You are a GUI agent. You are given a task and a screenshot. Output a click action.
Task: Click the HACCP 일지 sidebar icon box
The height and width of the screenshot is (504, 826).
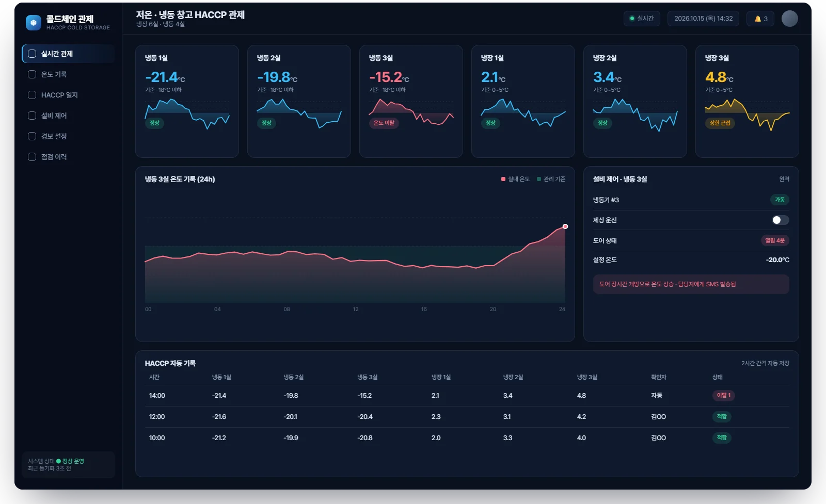(x=32, y=95)
